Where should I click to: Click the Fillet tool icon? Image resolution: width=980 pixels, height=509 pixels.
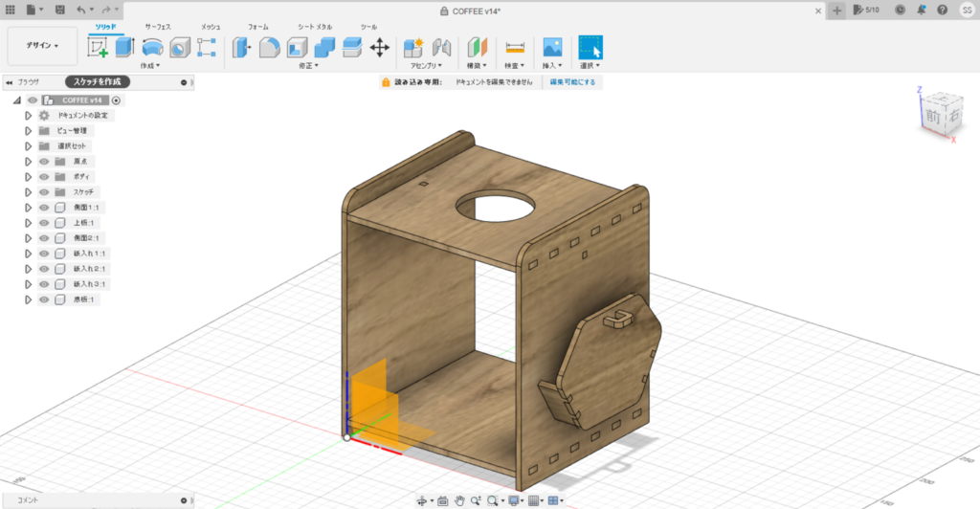[x=270, y=47]
